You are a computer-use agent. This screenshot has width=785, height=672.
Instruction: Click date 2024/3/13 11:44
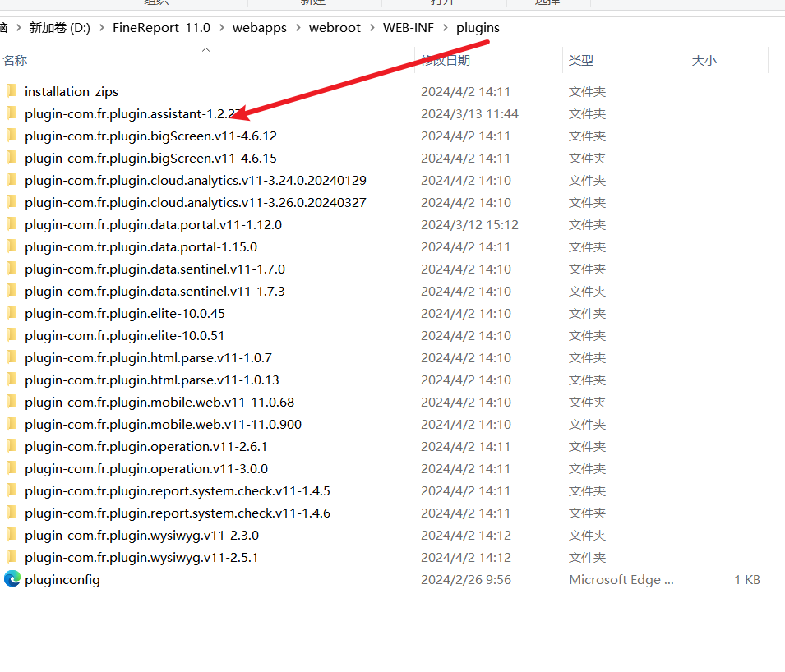[x=469, y=113]
